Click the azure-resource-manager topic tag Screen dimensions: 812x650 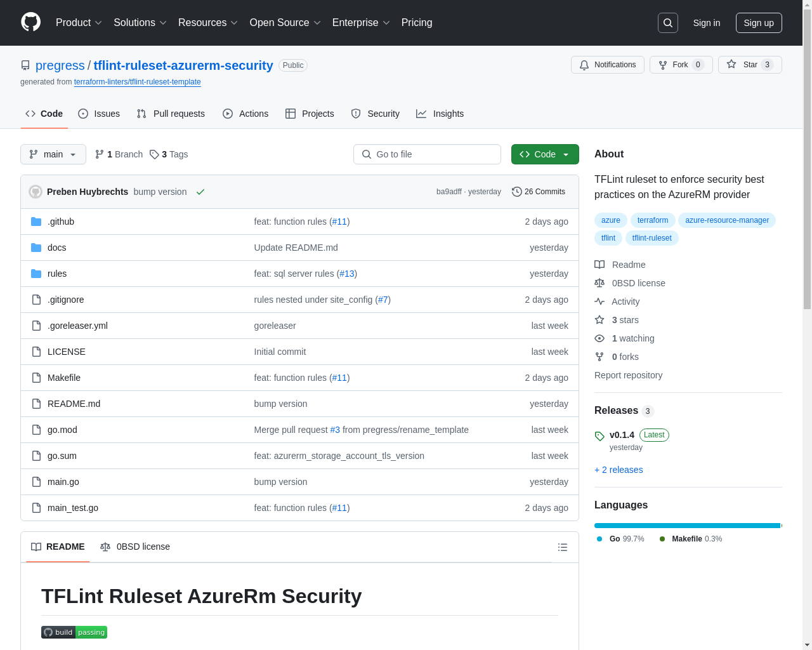coord(727,220)
